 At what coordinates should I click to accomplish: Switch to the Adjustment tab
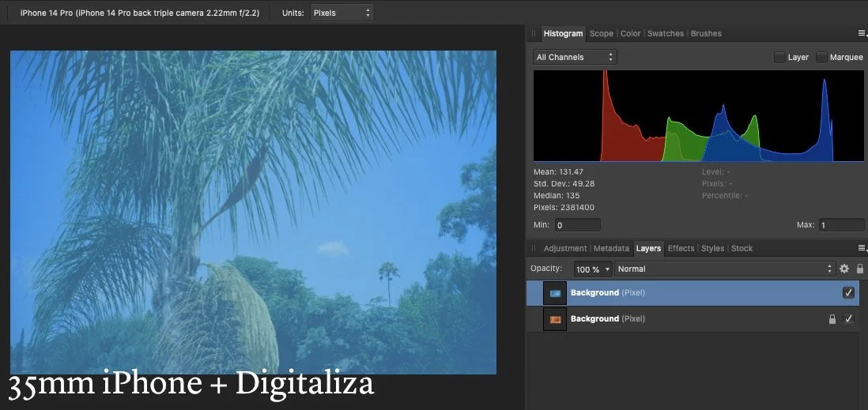tap(564, 248)
